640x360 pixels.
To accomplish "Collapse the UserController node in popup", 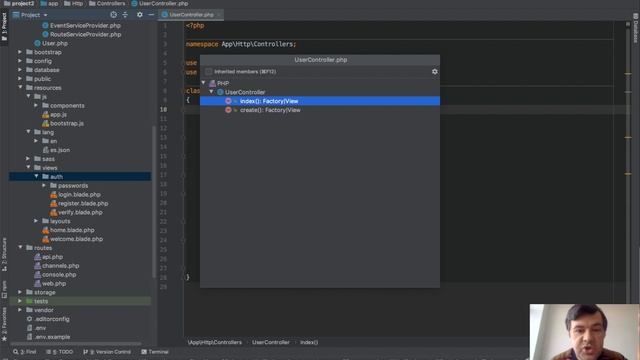I will [211, 92].
